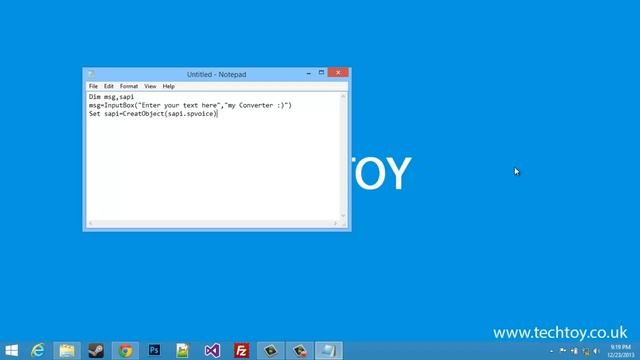The image size is (640, 360).
Task: Open the Format menu in Notepad
Action: tap(129, 86)
